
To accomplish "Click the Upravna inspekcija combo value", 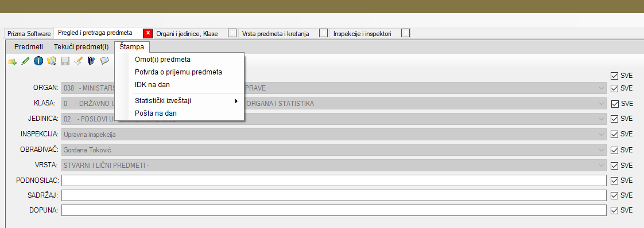I will [x=90, y=135].
